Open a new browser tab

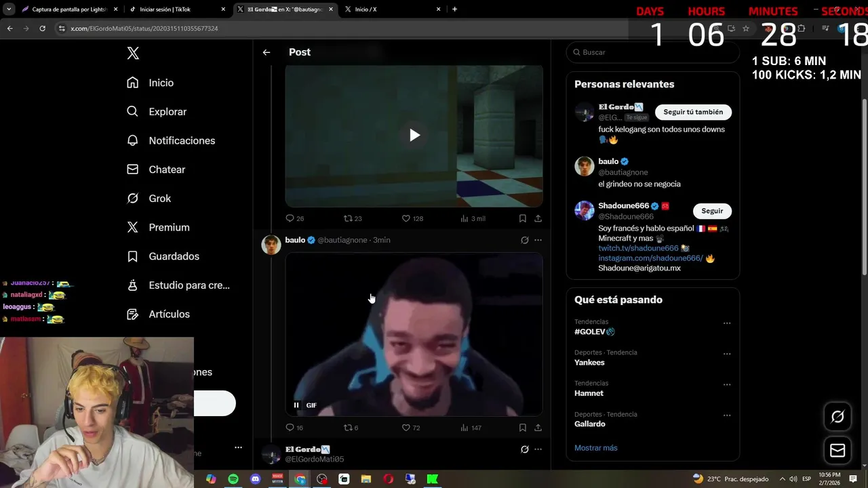(x=454, y=9)
